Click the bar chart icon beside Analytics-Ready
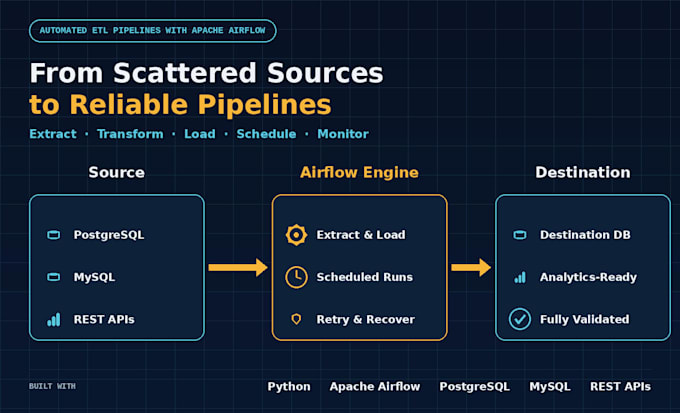 (520, 277)
